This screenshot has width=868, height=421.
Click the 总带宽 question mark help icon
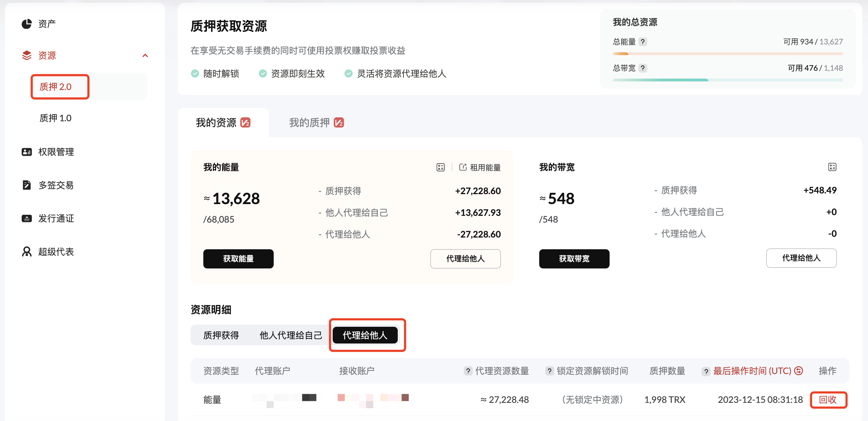click(x=643, y=68)
